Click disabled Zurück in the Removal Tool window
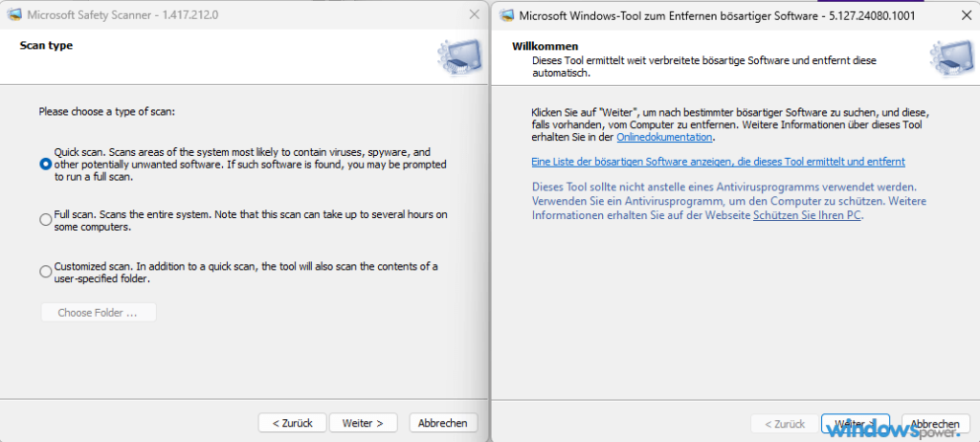980x442 pixels. [x=785, y=423]
